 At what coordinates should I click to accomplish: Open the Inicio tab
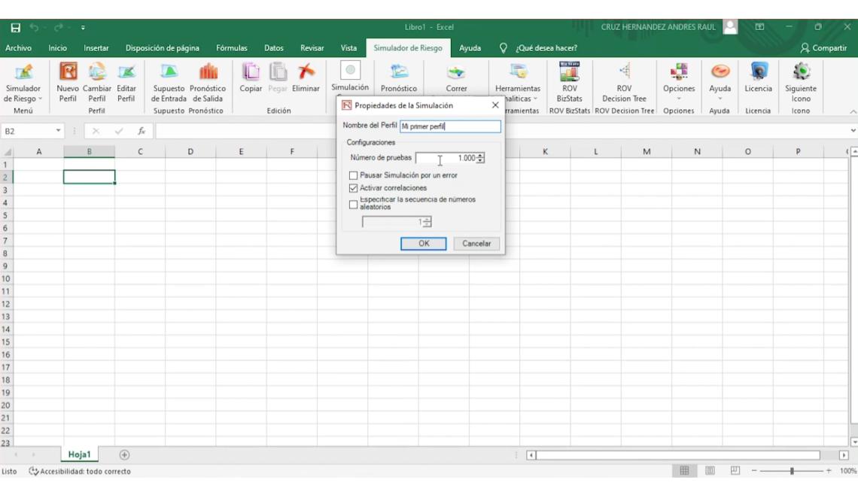[57, 48]
